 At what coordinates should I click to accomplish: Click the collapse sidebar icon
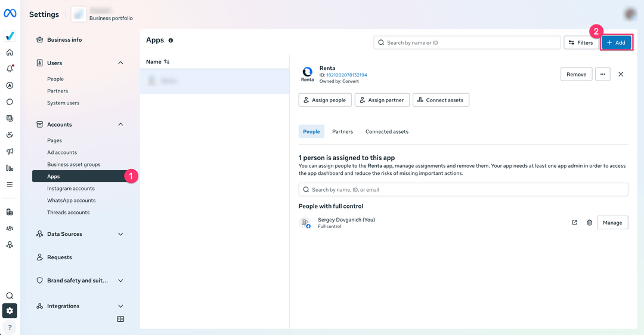(120, 319)
